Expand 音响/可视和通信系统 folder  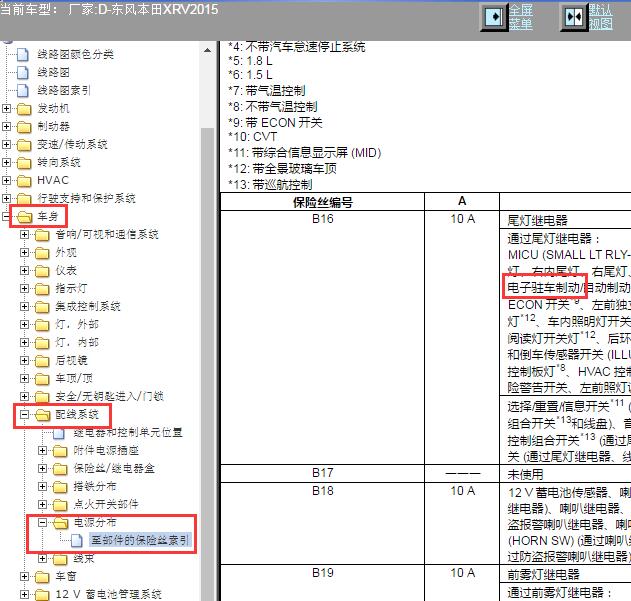(25, 234)
